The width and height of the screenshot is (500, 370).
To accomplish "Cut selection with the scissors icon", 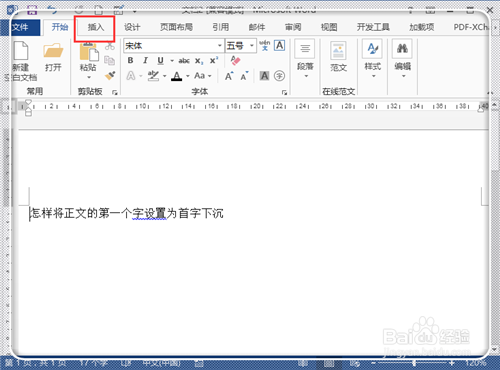I will 110,46.
